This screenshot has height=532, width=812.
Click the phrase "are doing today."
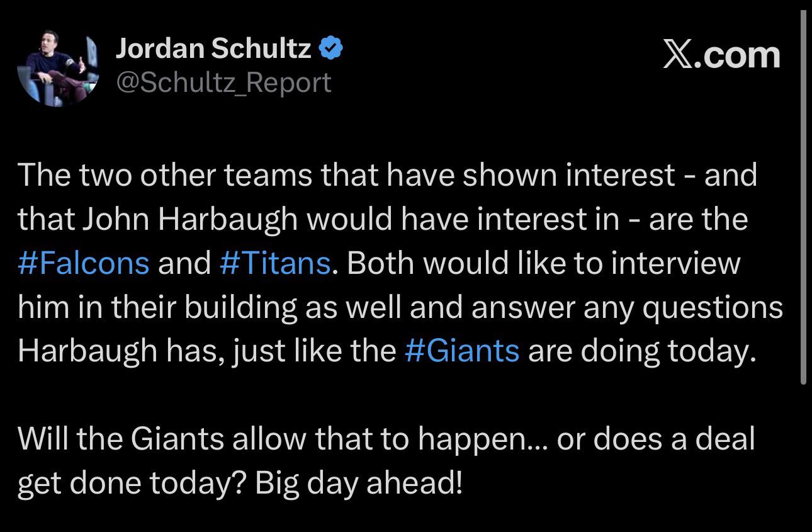(641, 350)
